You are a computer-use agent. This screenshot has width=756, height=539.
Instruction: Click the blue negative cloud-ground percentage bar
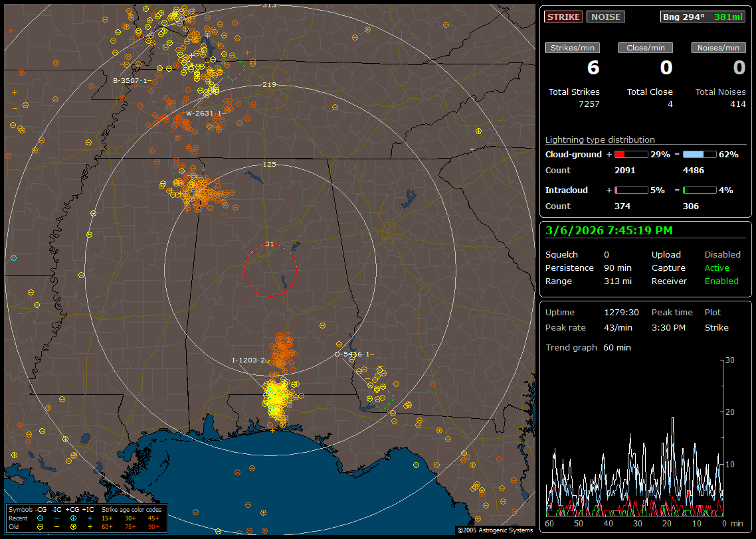pyautogui.click(x=700, y=154)
